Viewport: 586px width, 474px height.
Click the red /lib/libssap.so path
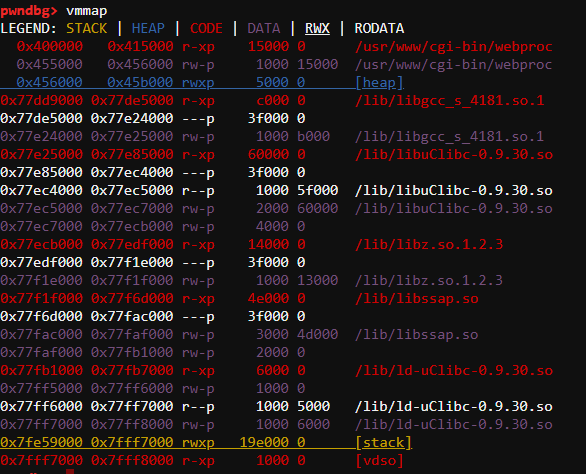click(x=416, y=299)
